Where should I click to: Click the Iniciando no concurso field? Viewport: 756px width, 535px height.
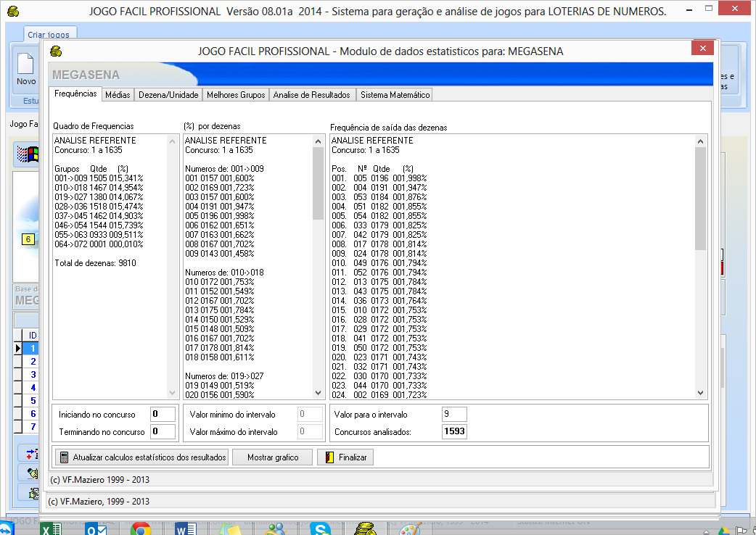(x=163, y=415)
